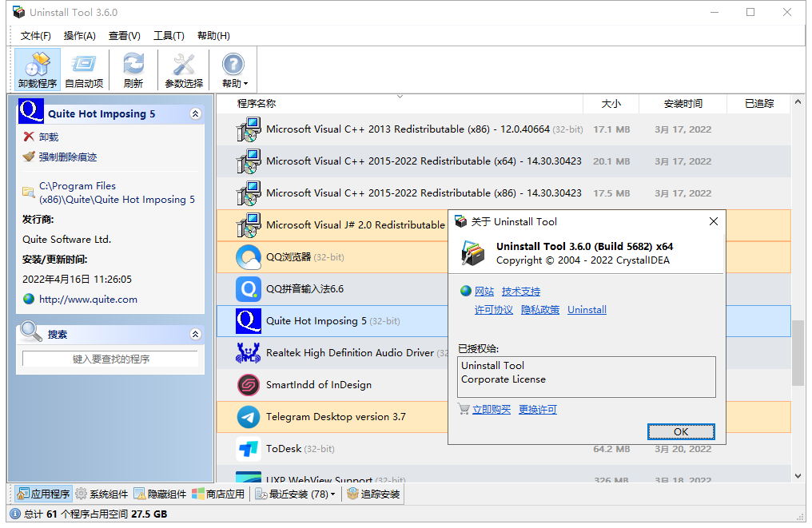Select Visual C++ 2015-2022 Redistributable (x86) row

[x=504, y=193]
